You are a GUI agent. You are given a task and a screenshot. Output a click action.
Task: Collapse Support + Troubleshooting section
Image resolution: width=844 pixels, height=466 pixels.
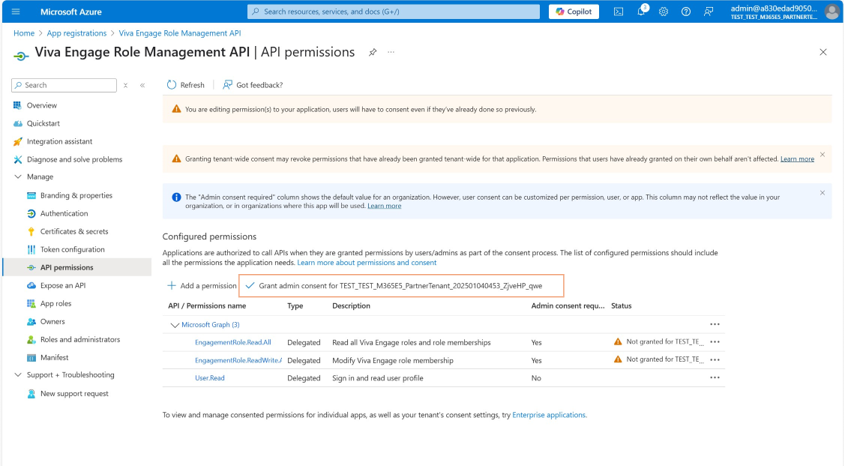coord(18,375)
